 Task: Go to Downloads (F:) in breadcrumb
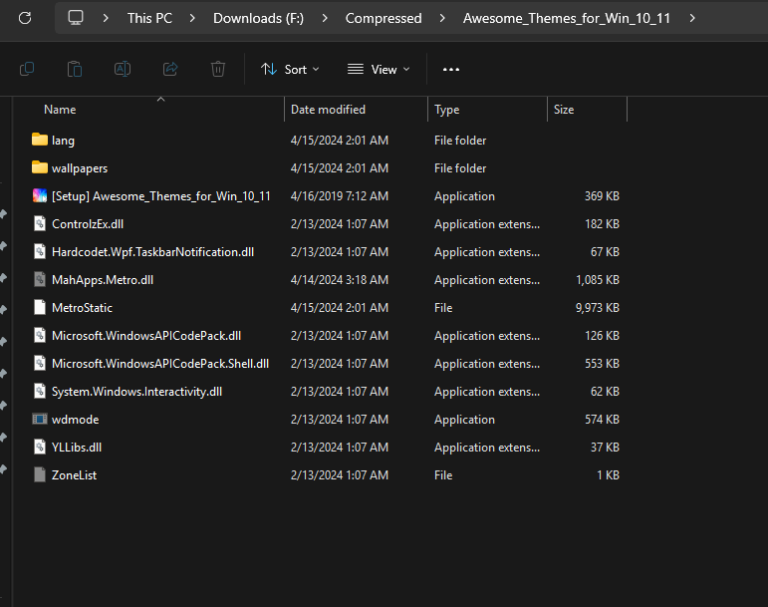(x=258, y=18)
